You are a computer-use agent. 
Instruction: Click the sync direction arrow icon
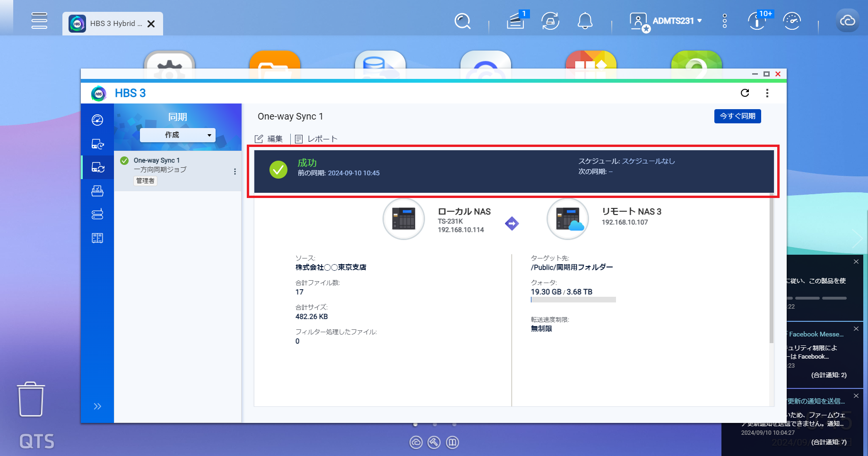[512, 223]
